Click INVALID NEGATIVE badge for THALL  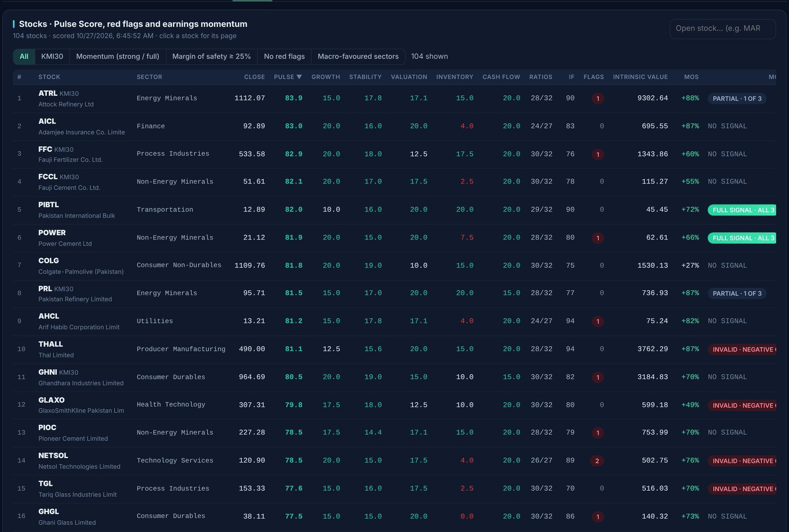(742, 350)
